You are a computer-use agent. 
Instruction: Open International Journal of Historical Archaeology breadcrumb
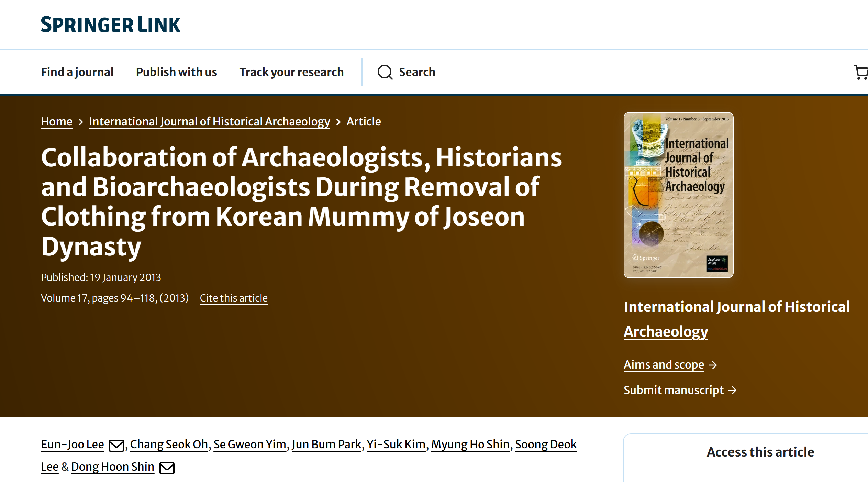[x=209, y=121]
